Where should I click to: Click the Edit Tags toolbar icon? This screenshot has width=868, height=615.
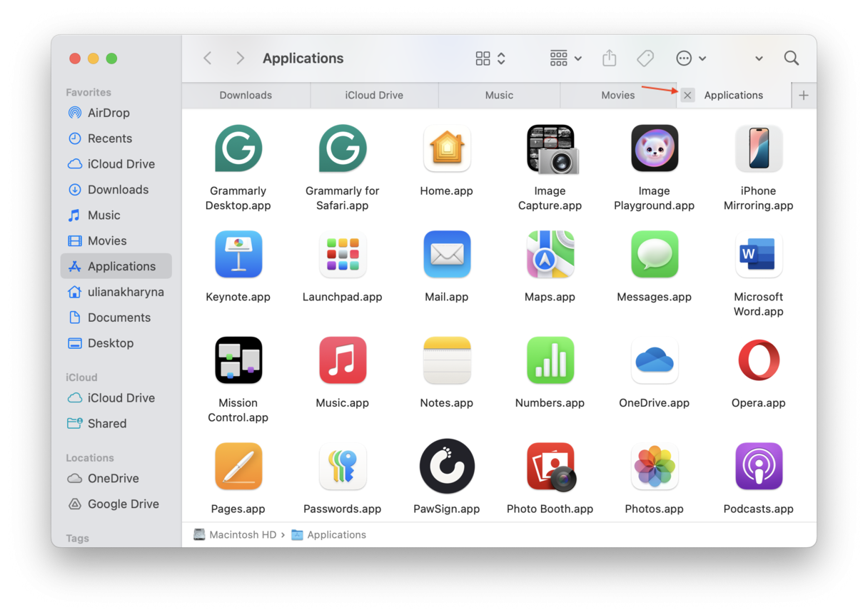[x=645, y=59]
